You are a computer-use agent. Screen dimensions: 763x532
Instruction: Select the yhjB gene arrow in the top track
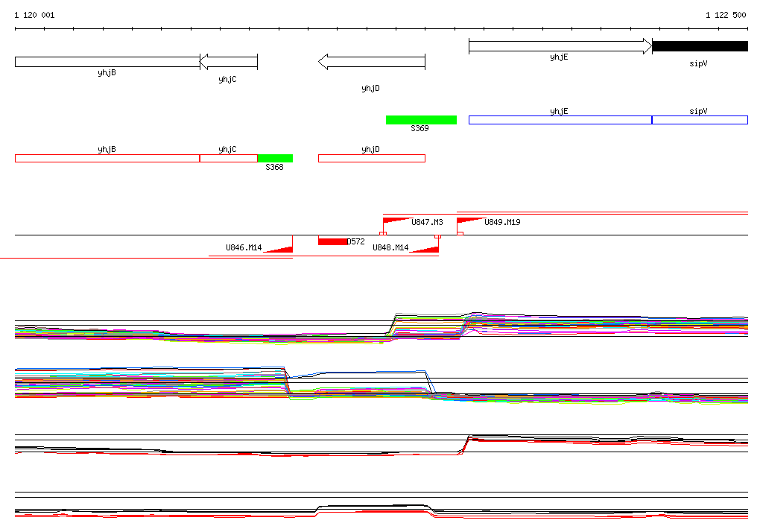click(107, 62)
